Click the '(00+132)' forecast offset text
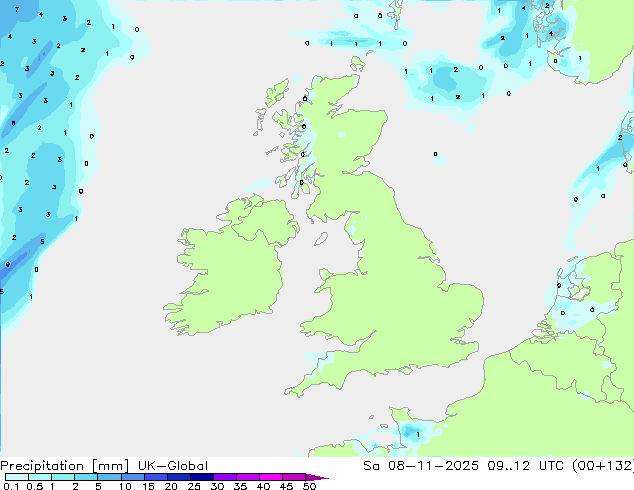The image size is (634, 490). pyautogui.click(x=603, y=466)
